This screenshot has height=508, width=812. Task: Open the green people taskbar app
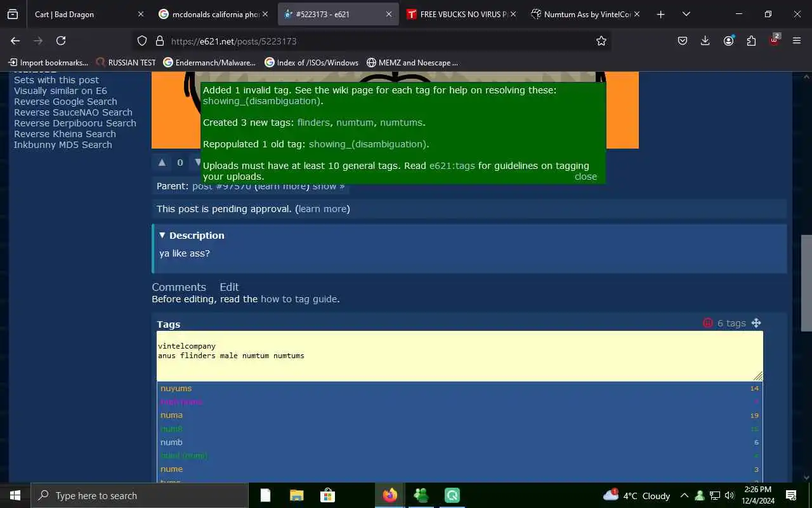[x=421, y=495]
